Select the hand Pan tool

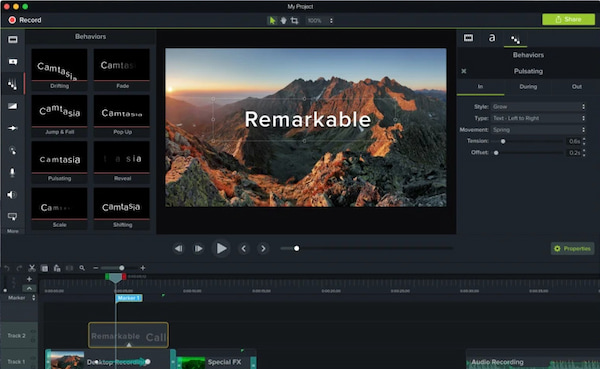point(283,21)
